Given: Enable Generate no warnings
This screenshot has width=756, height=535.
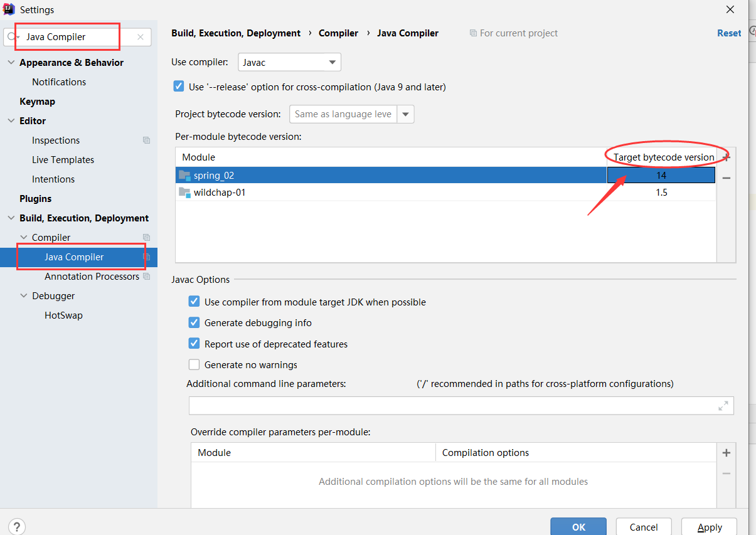Looking at the screenshot, I should 194,364.
